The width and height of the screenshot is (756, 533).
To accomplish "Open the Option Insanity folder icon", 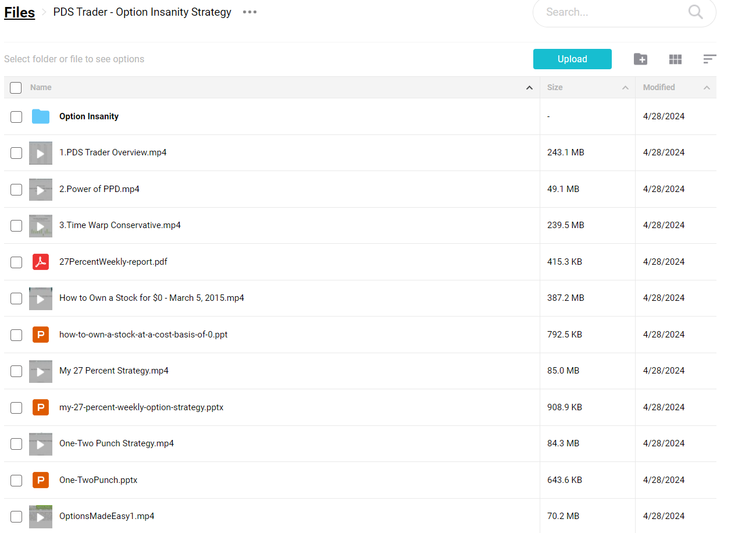I will [x=41, y=116].
